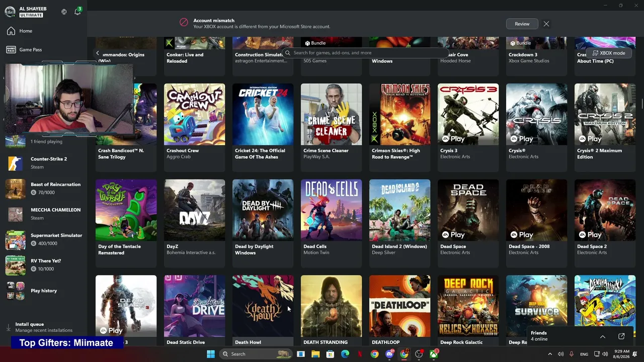Screen dimensions: 644x362
Task: Open the Xbox app taskbar icon
Action: (434, 354)
